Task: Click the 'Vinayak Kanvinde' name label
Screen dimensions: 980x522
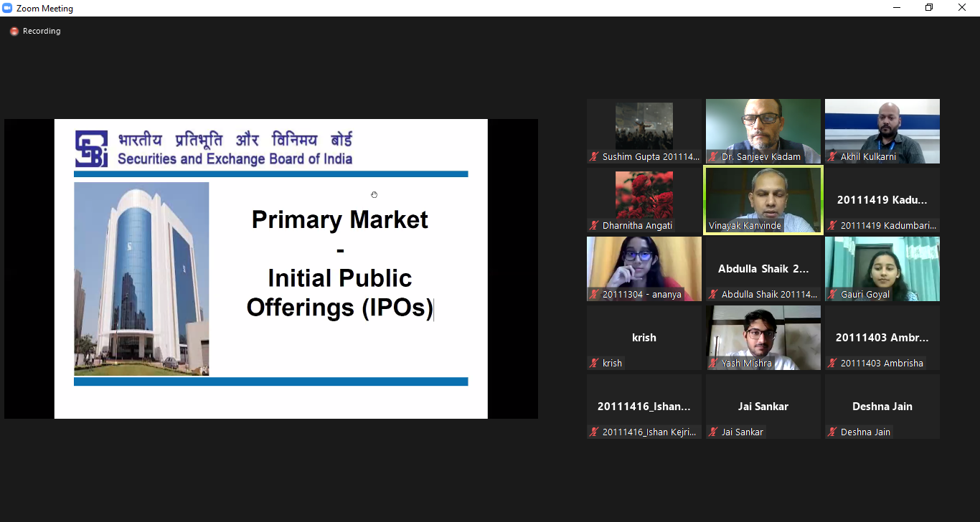Action: tap(745, 225)
